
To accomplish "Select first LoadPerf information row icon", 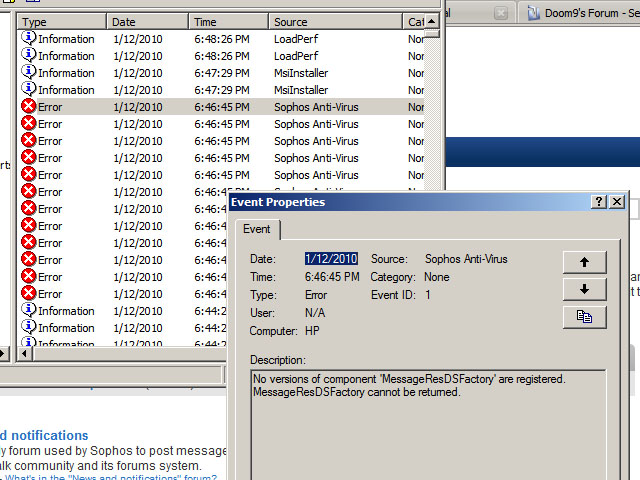I will (29, 38).
